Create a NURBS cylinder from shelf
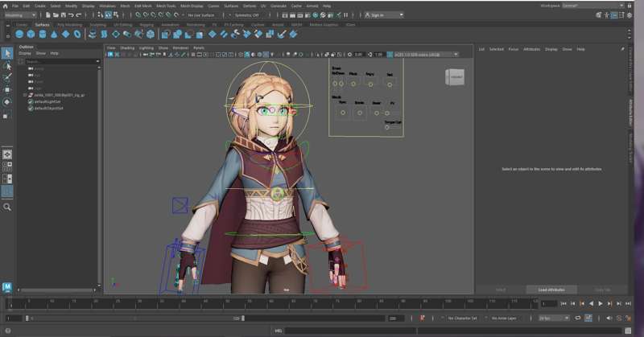644x337 pixels. [x=43, y=35]
